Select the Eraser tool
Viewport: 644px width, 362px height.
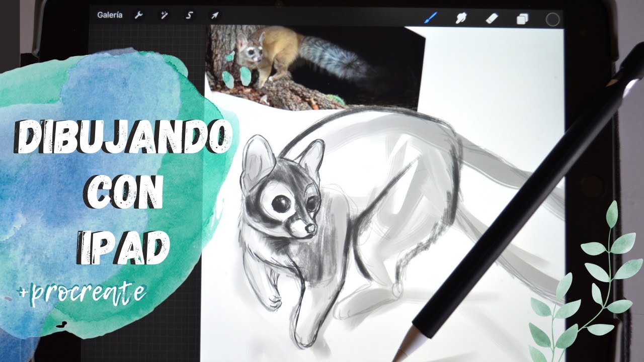click(x=492, y=19)
